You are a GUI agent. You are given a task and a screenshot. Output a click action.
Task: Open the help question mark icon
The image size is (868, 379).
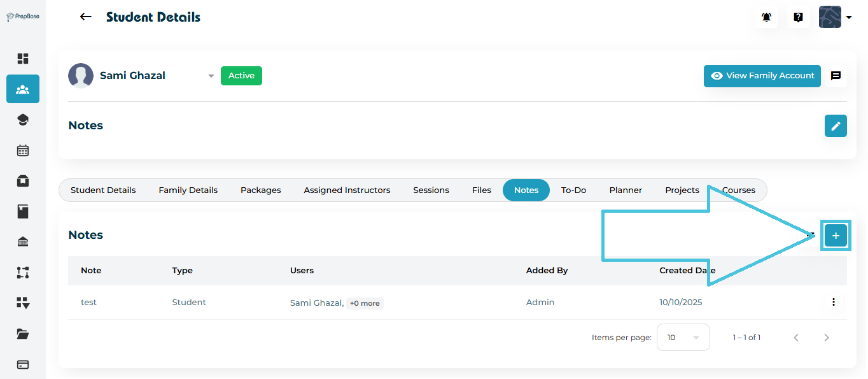click(x=798, y=17)
